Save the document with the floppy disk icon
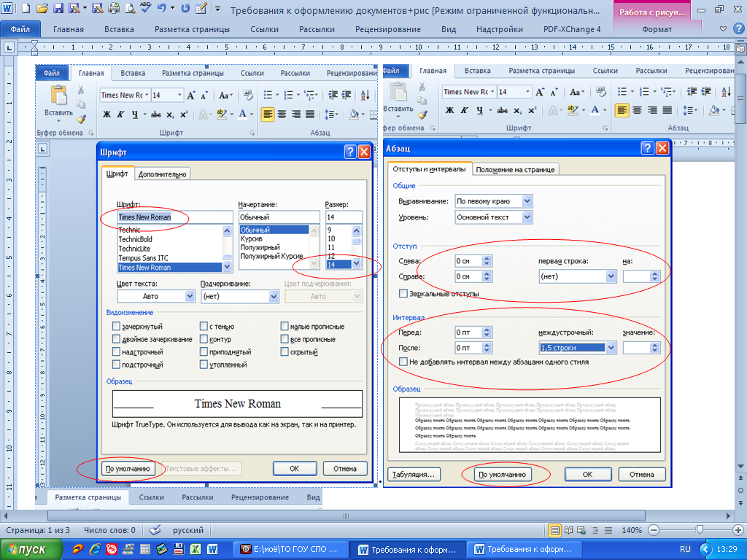Image resolution: width=747 pixels, height=560 pixels. tap(58, 8)
